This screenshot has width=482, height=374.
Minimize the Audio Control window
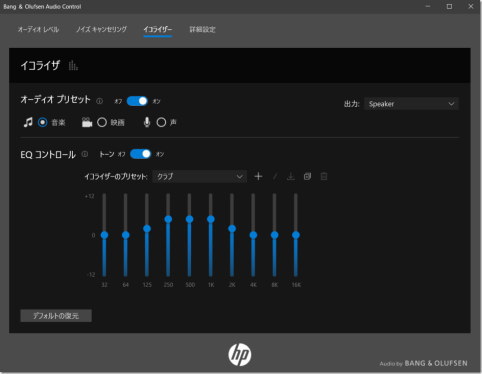coord(428,6)
